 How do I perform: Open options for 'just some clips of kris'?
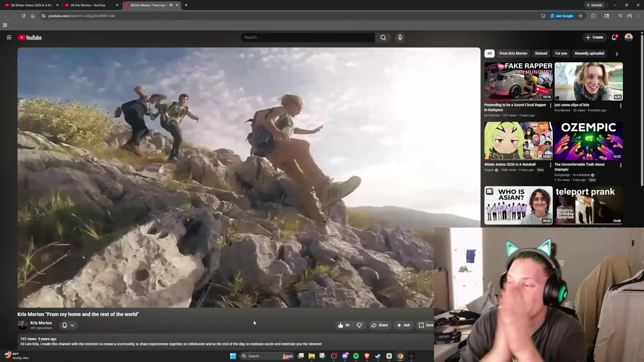pos(620,106)
